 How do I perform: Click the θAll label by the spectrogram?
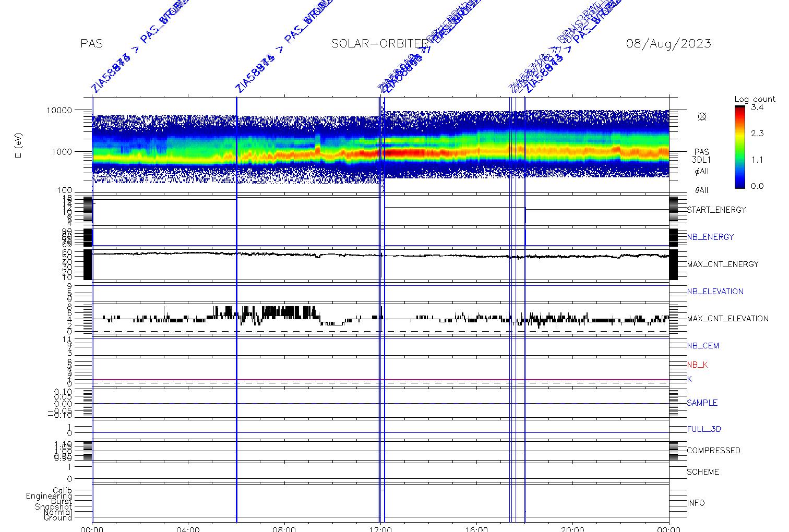(x=701, y=191)
